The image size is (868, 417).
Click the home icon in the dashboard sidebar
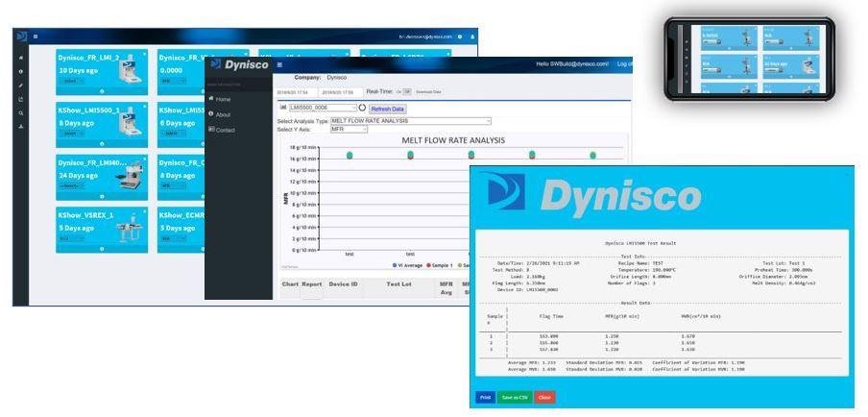[21, 58]
